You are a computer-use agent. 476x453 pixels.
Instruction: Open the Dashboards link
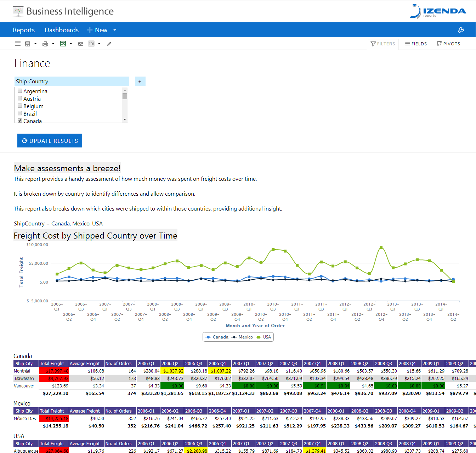point(62,30)
